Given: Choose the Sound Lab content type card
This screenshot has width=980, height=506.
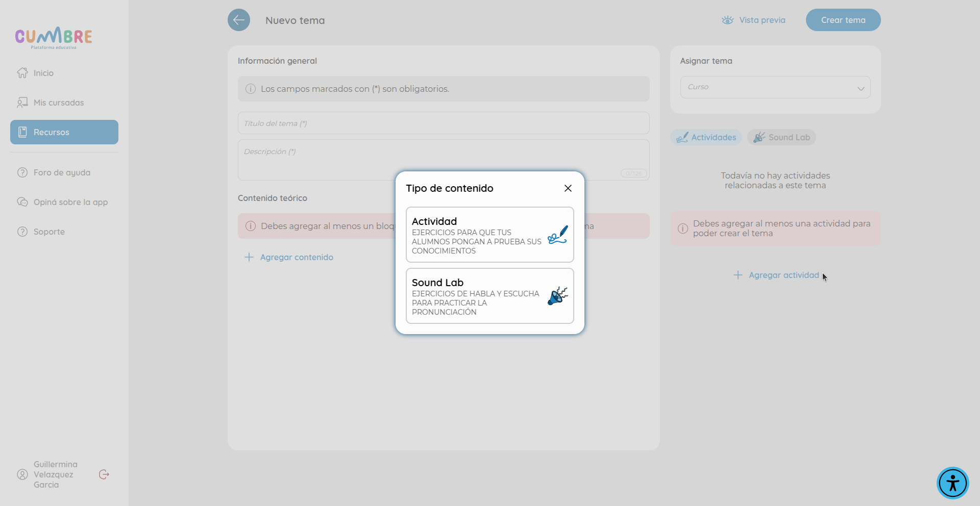Looking at the screenshot, I should 489,296.
